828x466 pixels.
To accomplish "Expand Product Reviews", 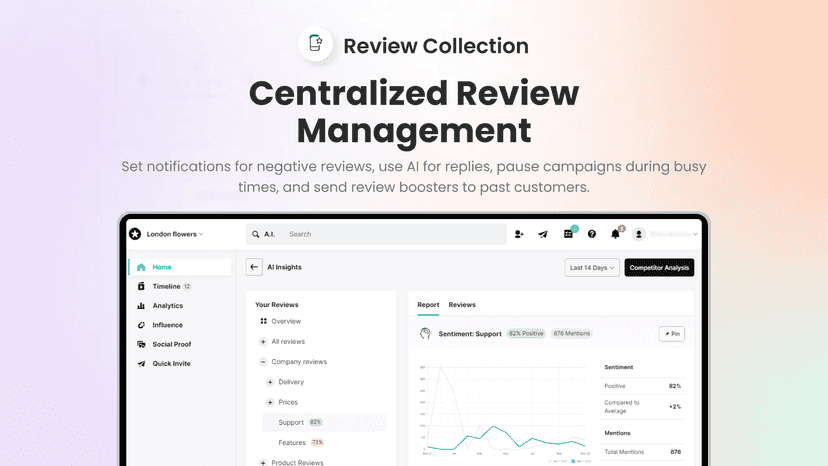I will click(x=263, y=463).
